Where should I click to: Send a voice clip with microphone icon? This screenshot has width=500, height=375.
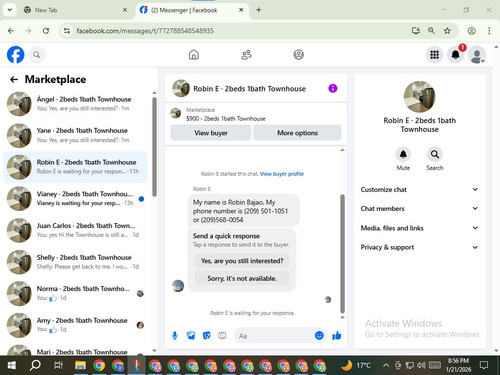[x=175, y=336]
